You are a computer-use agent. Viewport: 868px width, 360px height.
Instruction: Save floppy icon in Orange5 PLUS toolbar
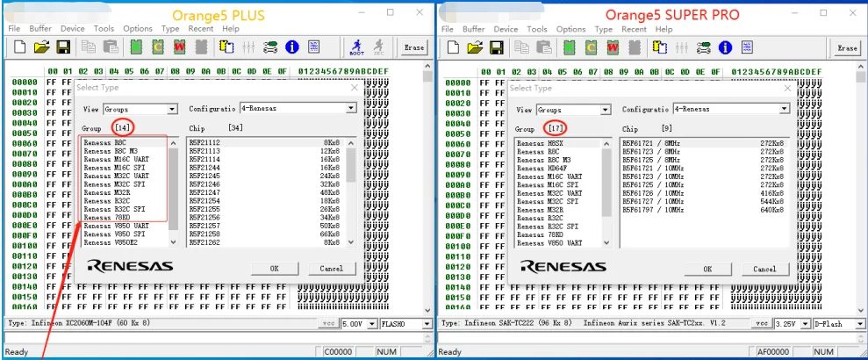click(x=63, y=47)
